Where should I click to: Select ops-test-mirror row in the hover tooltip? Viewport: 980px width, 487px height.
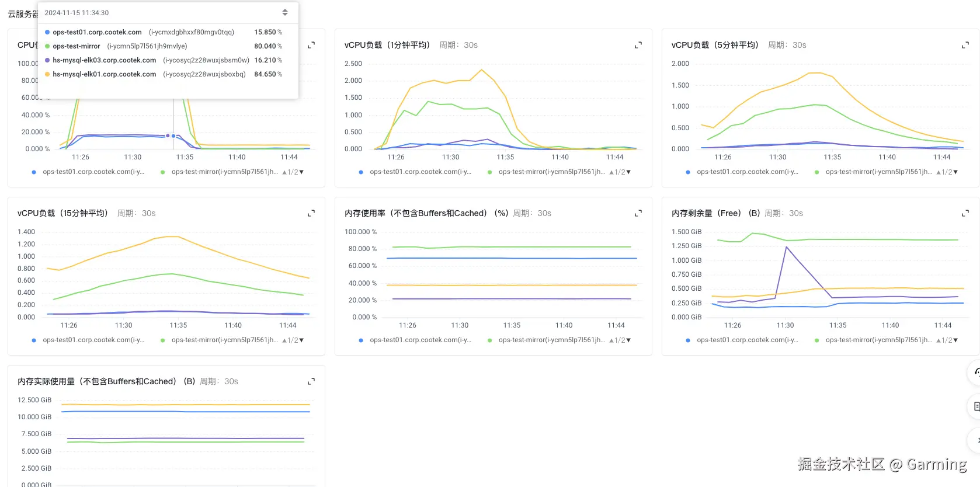click(x=164, y=46)
